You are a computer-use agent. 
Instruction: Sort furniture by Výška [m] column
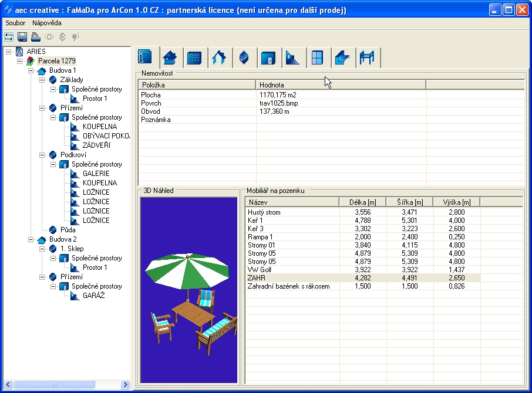pos(457,202)
